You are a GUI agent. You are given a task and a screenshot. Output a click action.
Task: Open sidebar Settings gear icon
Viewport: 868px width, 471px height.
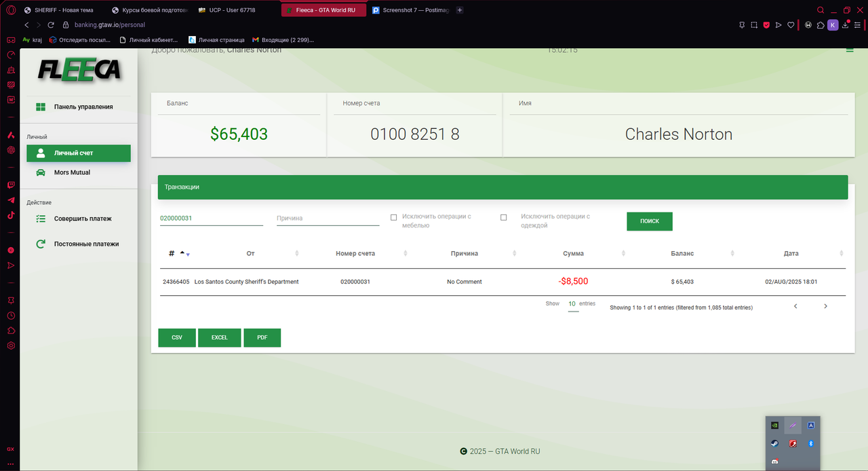(x=11, y=345)
